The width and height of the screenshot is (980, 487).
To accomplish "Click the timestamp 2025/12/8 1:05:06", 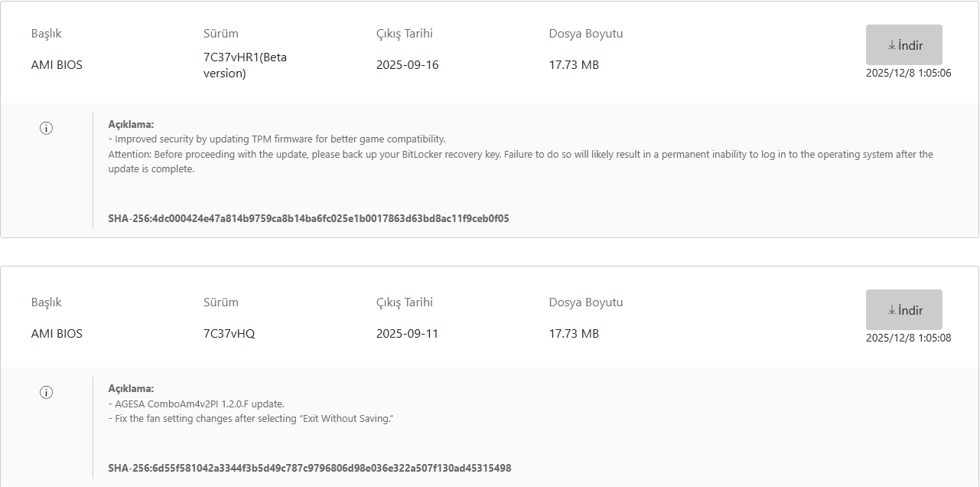I will coord(908,73).
